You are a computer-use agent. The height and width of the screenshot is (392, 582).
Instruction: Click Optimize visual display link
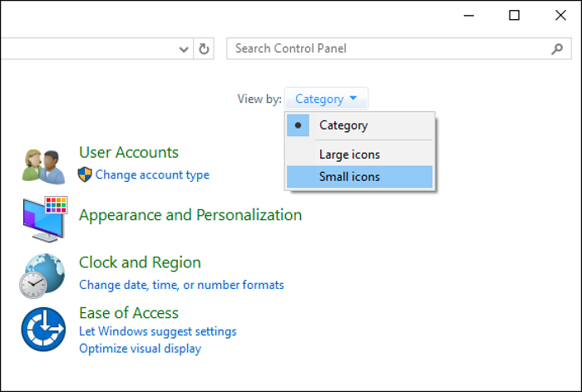click(140, 349)
